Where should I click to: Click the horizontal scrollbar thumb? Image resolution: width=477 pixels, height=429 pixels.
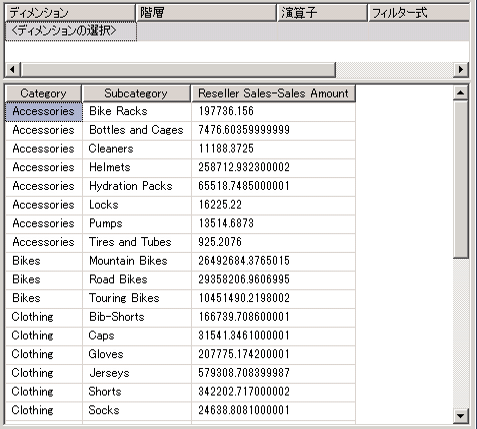click(178, 70)
